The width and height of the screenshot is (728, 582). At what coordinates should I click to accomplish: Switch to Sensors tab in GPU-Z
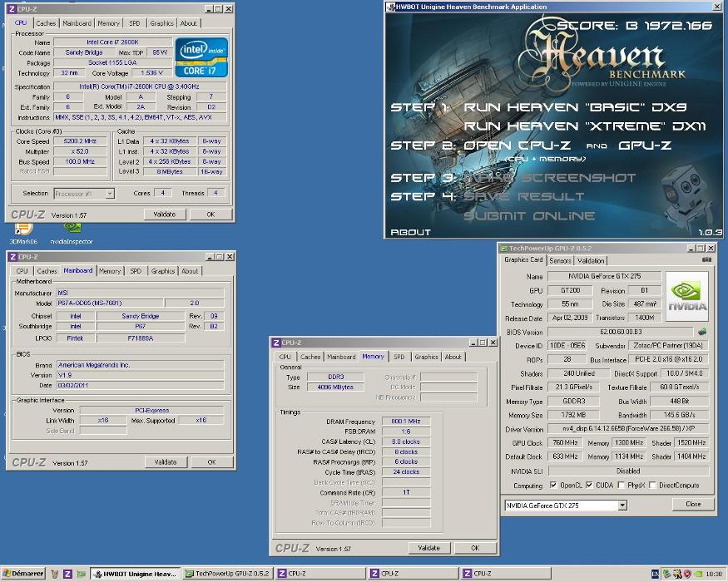click(x=561, y=261)
